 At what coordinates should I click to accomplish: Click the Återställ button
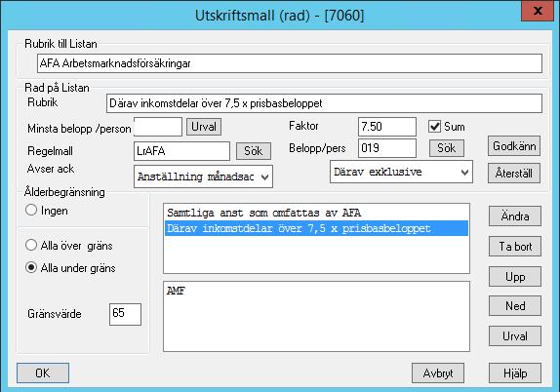514,174
